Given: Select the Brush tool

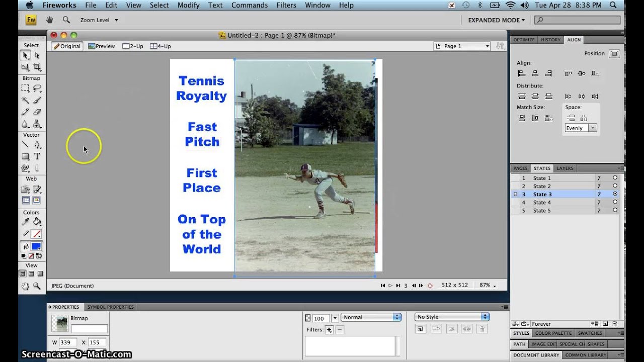Looking at the screenshot, I should coord(37,101).
